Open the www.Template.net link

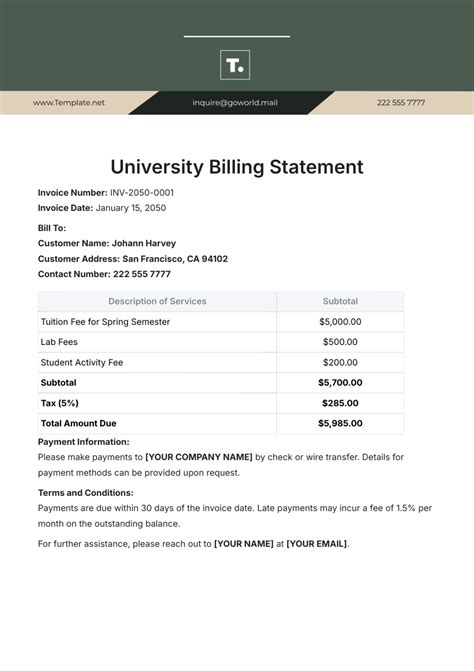coord(69,103)
